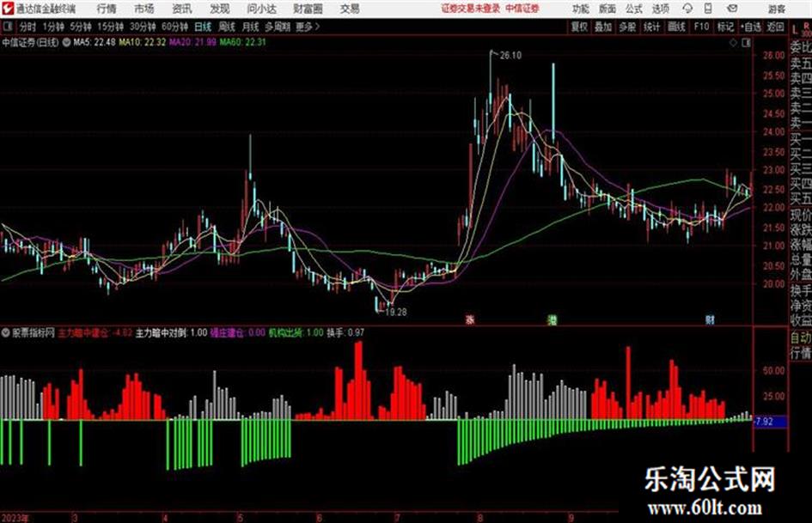Click the MA5: 22.48 label
Viewport: 812px width, 523px height.
95,42
